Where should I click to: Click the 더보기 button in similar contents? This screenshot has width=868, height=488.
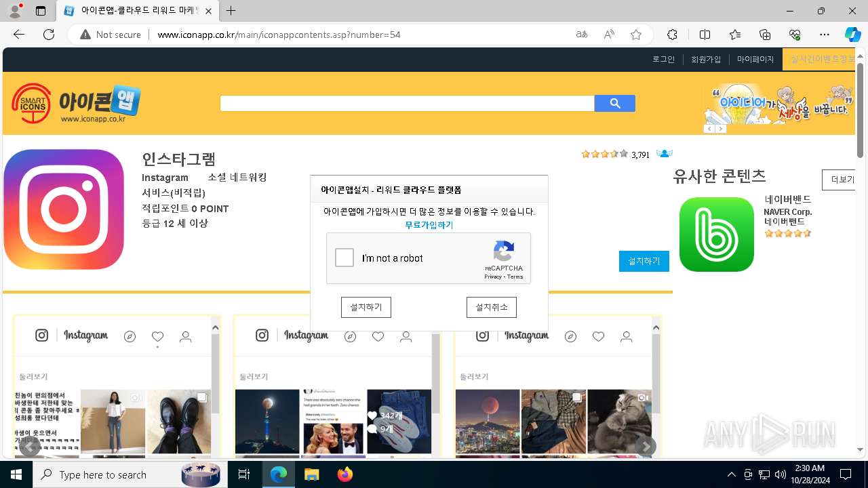coord(838,180)
